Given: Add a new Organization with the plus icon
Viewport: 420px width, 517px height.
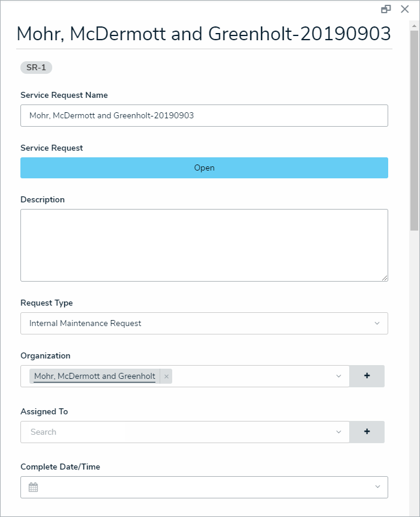Looking at the screenshot, I should coord(367,376).
